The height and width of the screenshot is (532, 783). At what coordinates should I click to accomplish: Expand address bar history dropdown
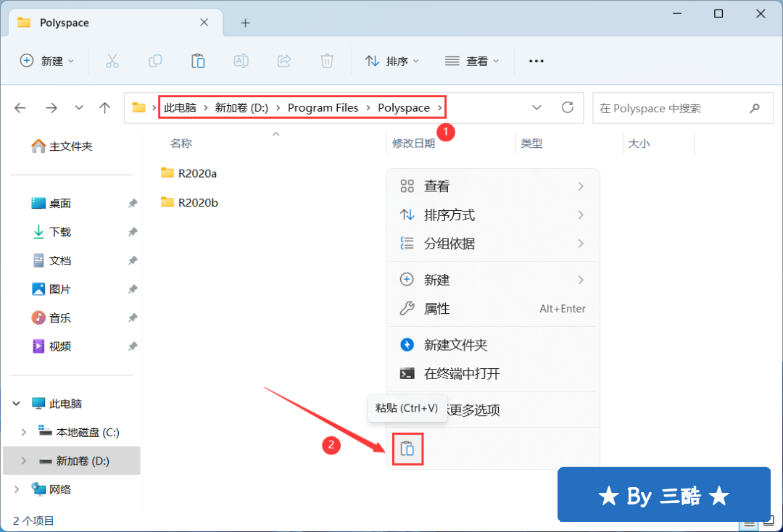[x=536, y=107]
